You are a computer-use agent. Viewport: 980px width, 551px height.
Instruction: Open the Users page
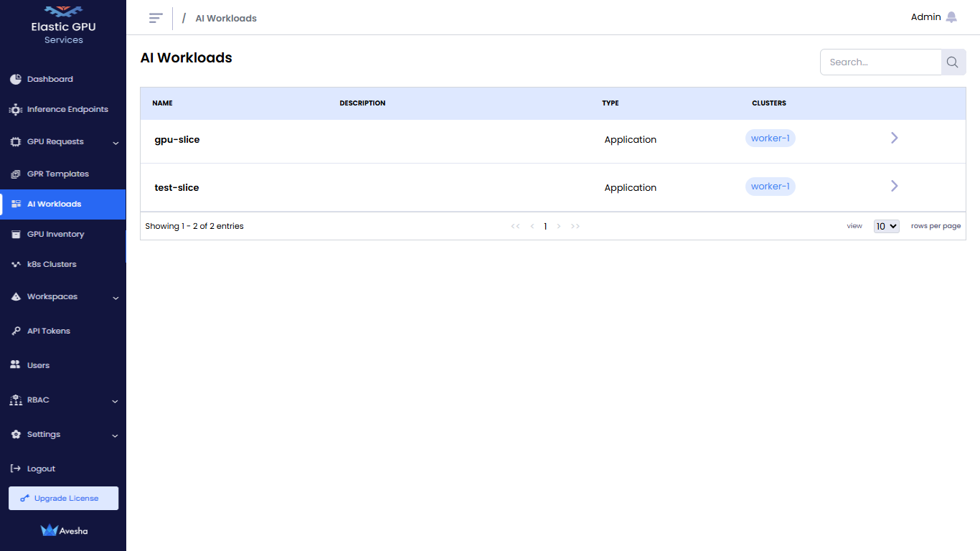pos(38,365)
